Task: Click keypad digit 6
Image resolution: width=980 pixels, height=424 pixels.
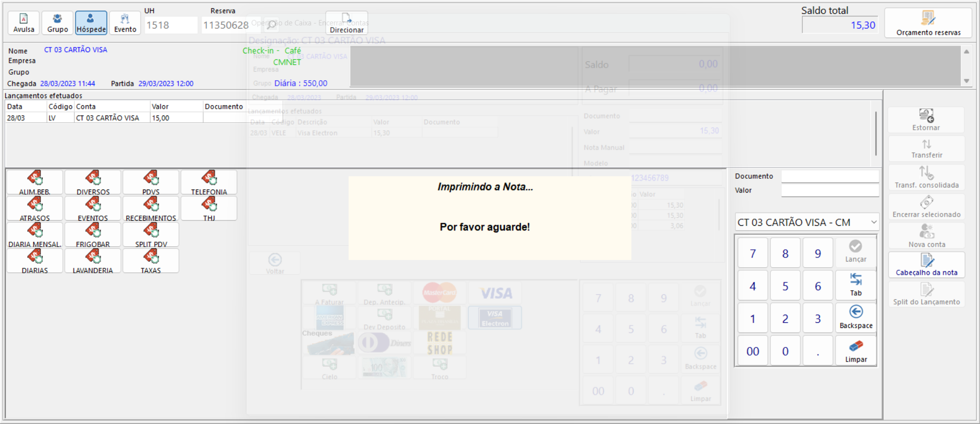Action: (818, 286)
